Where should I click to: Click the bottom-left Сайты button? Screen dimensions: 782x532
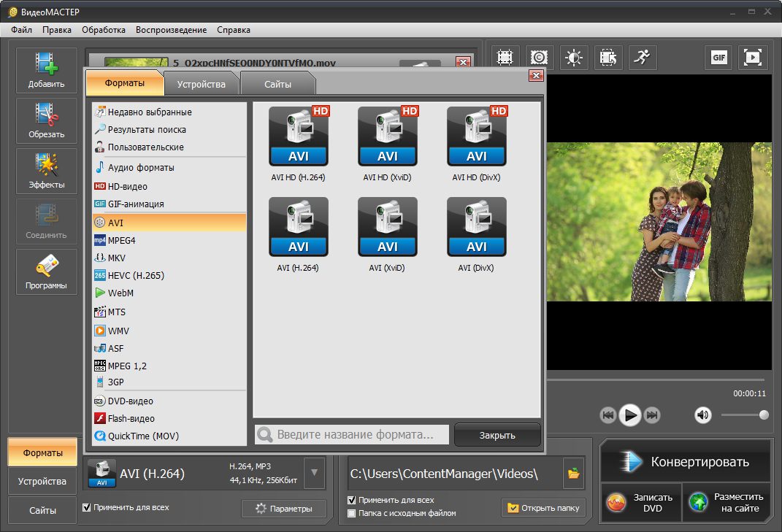coord(42,510)
